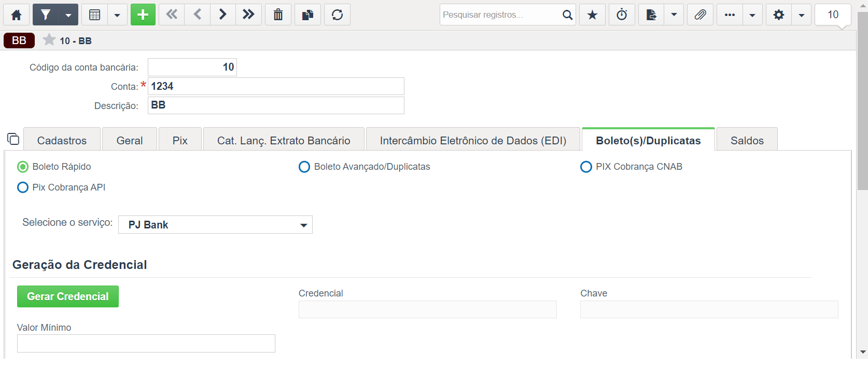Switch to grid table view icon

click(x=94, y=15)
